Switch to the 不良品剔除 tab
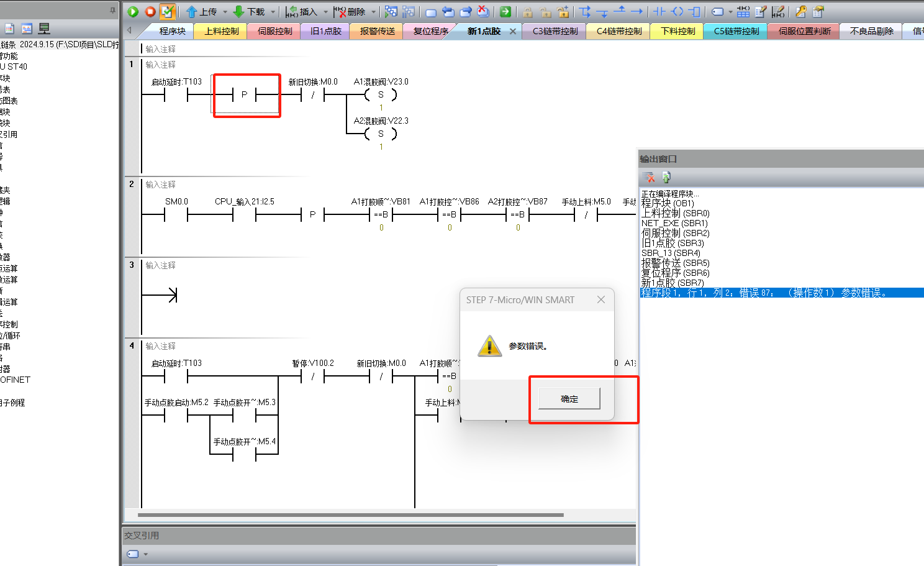This screenshot has height=566, width=924. (x=872, y=31)
